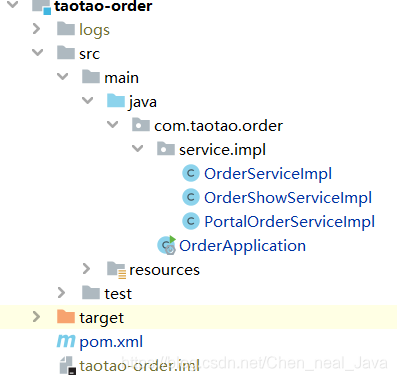
Task: Click the OrderApplication runnable class icon
Action: point(167,245)
